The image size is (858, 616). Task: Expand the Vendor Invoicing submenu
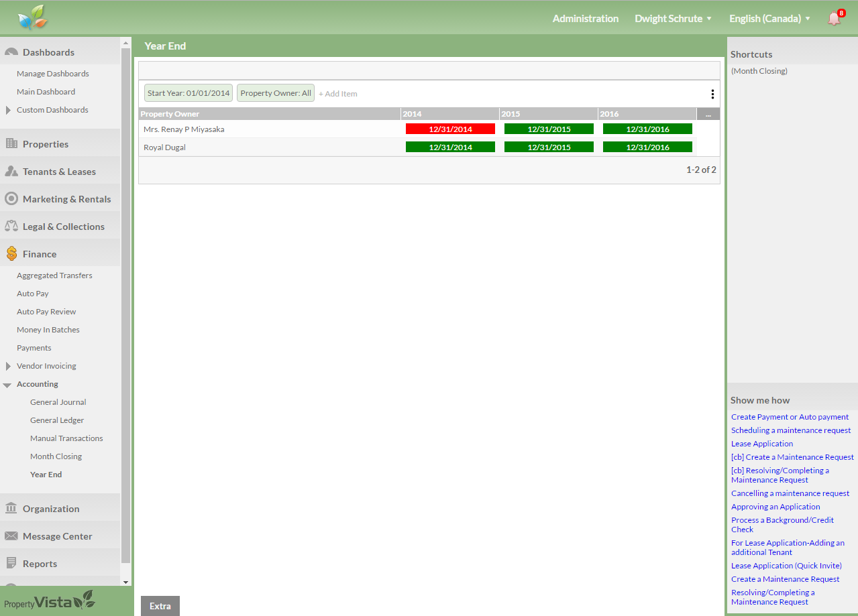(x=8, y=366)
